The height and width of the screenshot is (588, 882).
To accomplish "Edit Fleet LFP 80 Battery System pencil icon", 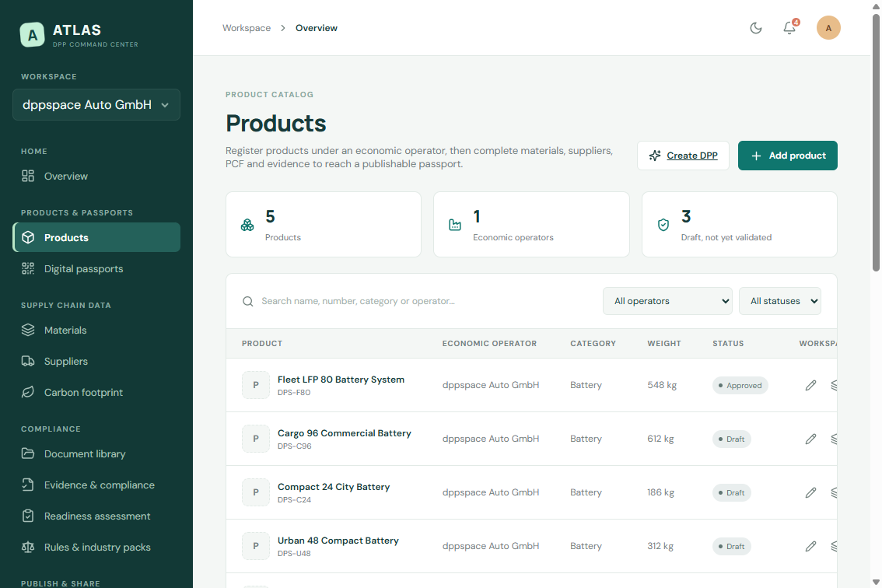I will [x=810, y=386].
